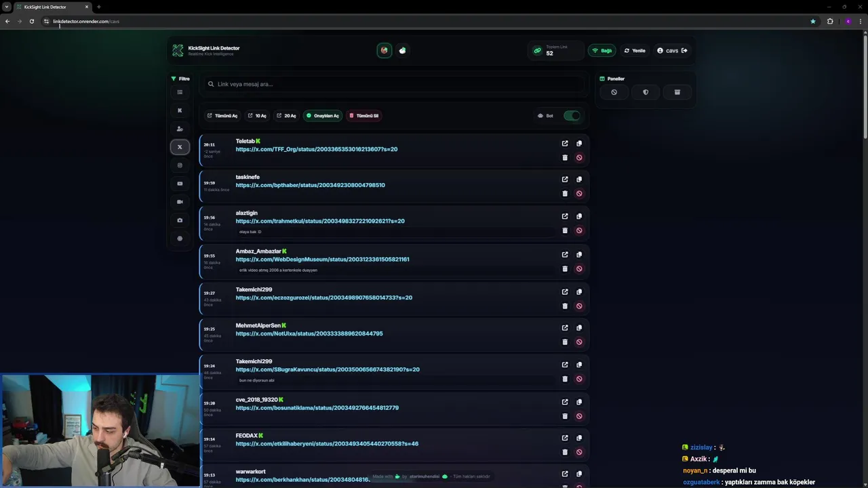Open the eczozgurozel status link
868x488 pixels.
pyautogui.click(x=323, y=298)
